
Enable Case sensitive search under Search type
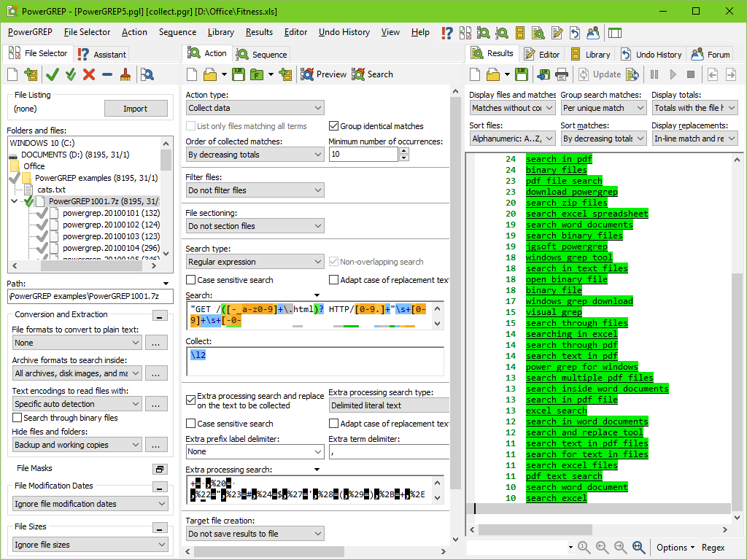pos(190,280)
